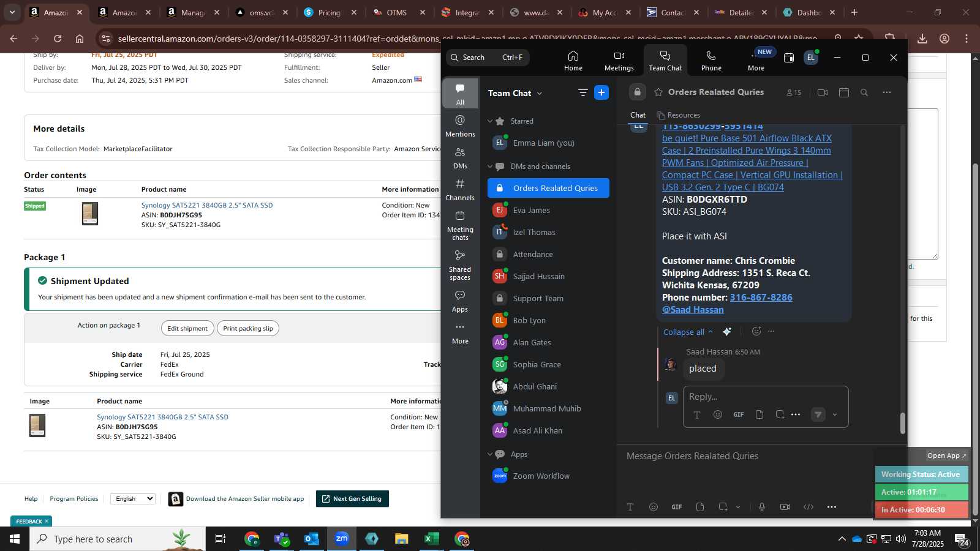The height and width of the screenshot is (551, 980).
Task: Click the blue new chat plus button
Action: tap(601, 92)
